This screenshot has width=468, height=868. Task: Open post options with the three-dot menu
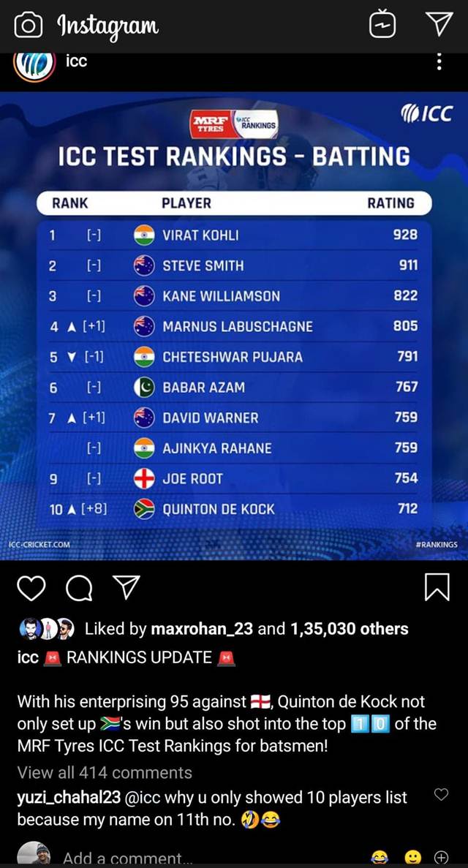439,62
